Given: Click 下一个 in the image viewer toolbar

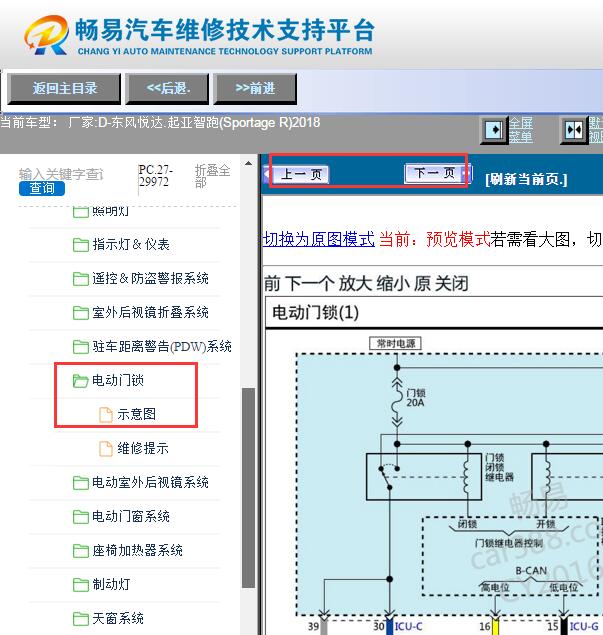Looking at the screenshot, I should [310, 283].
